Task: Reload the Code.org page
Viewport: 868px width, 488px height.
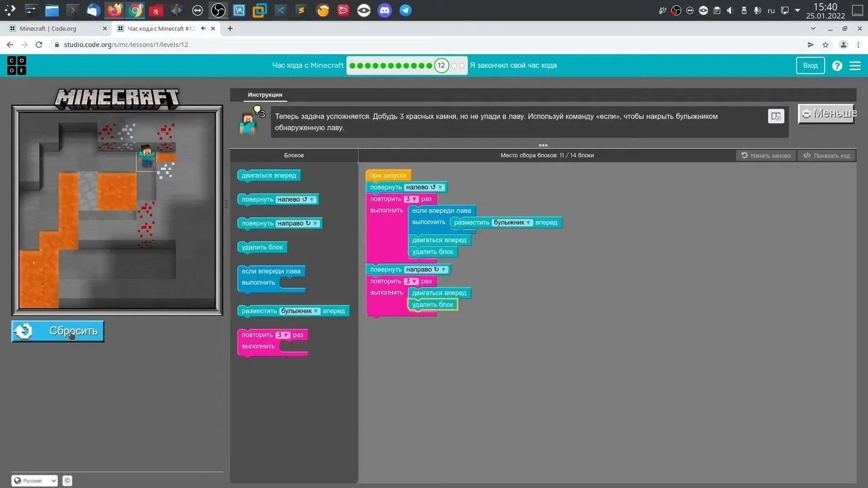Action: click(x=39, y=45)
